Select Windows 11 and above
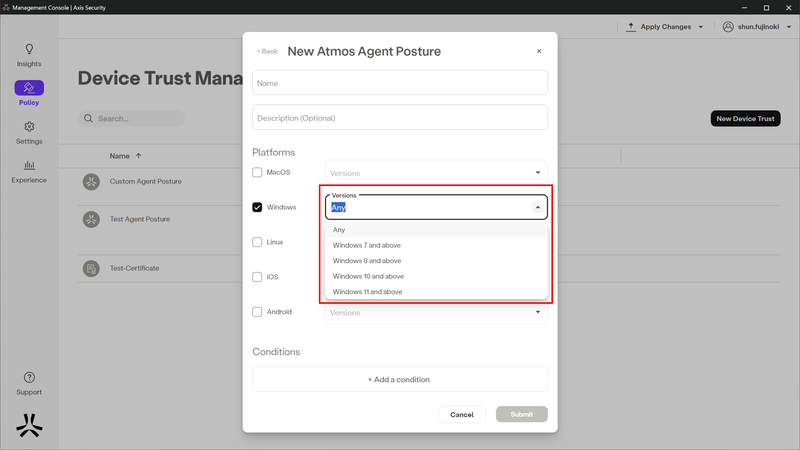The image size is (800, 450). tap(436, 292)
